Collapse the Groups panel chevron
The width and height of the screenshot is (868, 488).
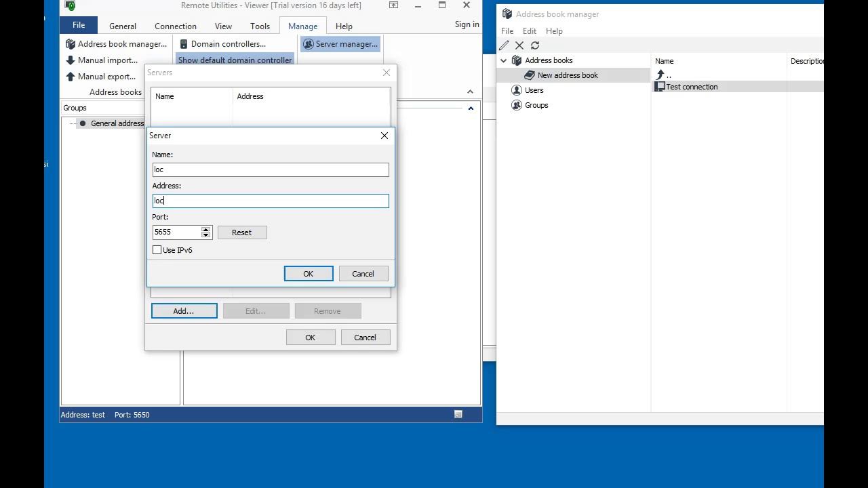(471, 108)
